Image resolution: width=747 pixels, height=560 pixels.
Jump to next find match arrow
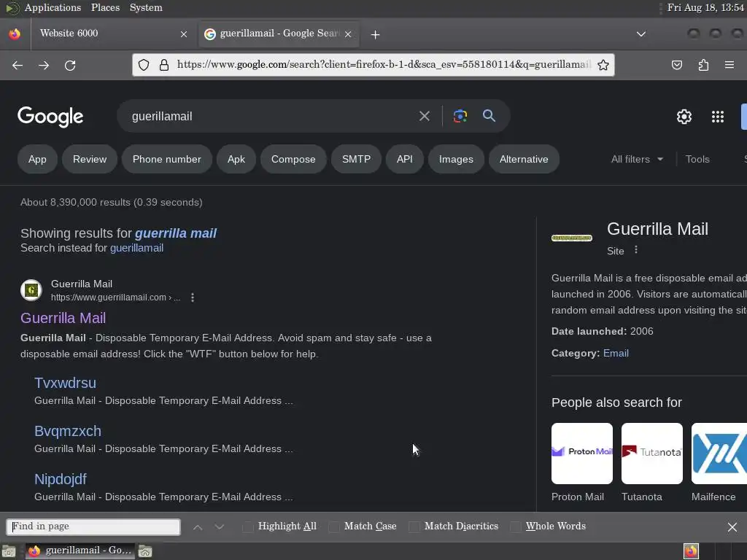coord(219,526)
